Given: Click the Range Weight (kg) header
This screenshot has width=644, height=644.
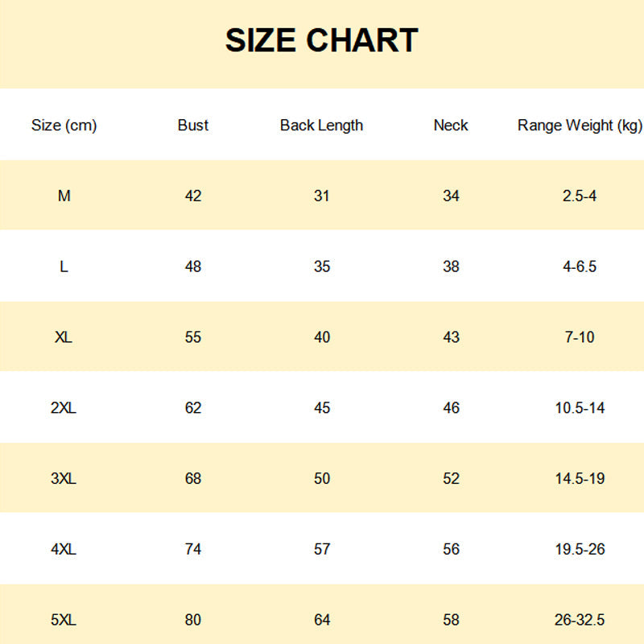Looking at the screenshot, I should coord(580,125).
